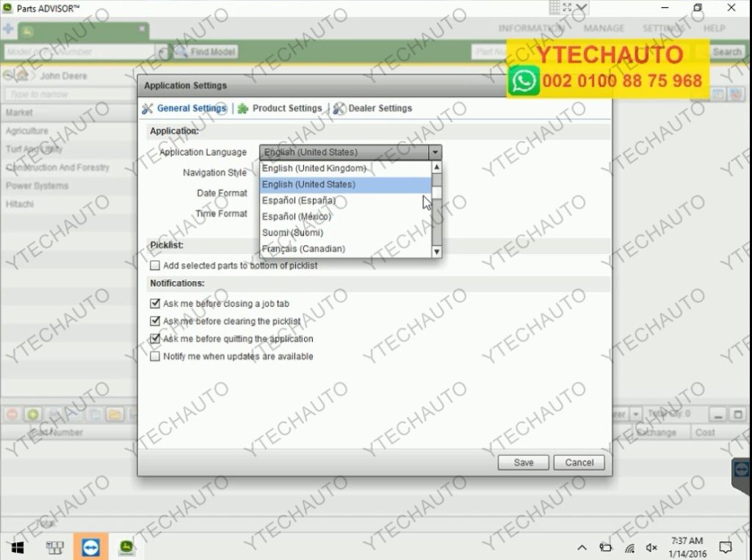Cancel the Application Settings dialog
This screenshot has height=560, width=752.
(579, 462)
